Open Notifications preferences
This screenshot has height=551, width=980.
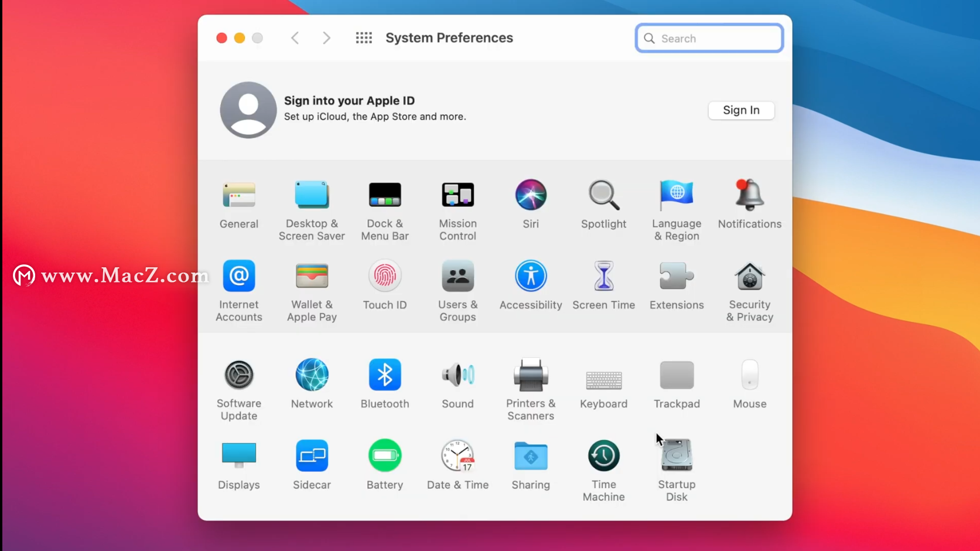pos(750,195)
